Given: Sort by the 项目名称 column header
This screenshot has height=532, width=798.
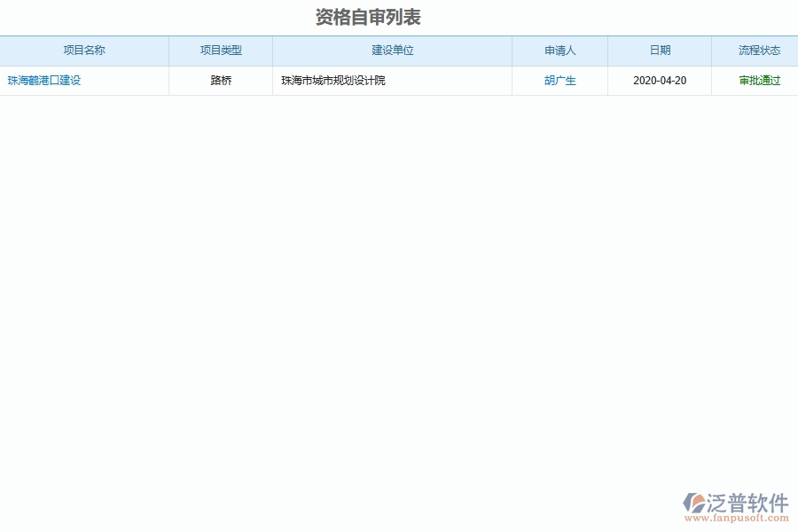Looking at the screenshot, I should point(84,51).
